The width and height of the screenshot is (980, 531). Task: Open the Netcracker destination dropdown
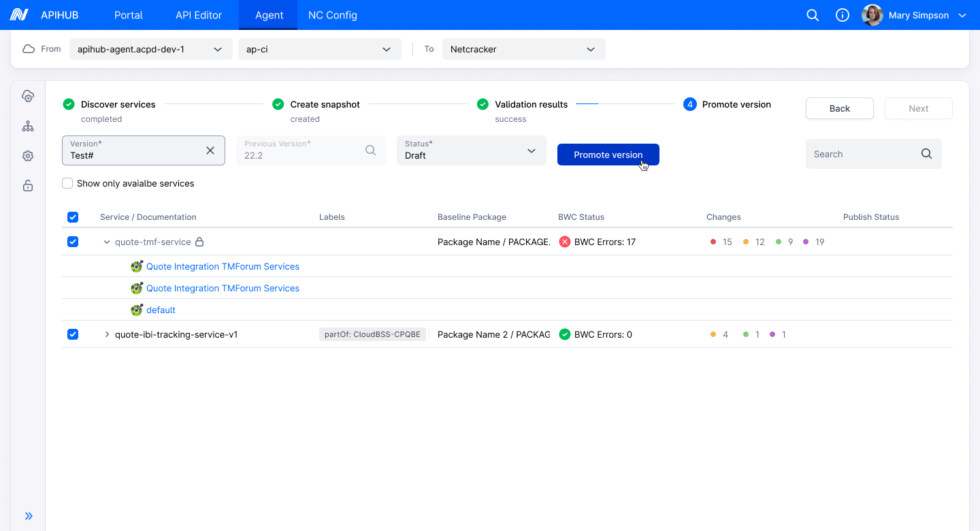click(x=523, y=49)
